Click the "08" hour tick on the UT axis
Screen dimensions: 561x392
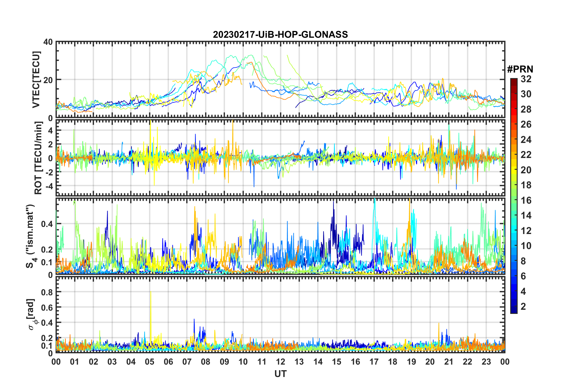point(206,362)
